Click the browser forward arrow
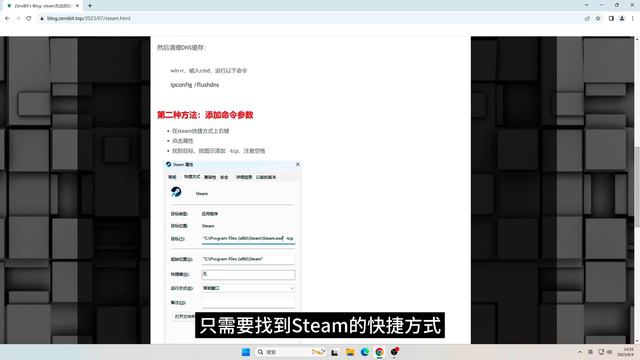The height and width of the screenshot is (360, 640). 18,18
